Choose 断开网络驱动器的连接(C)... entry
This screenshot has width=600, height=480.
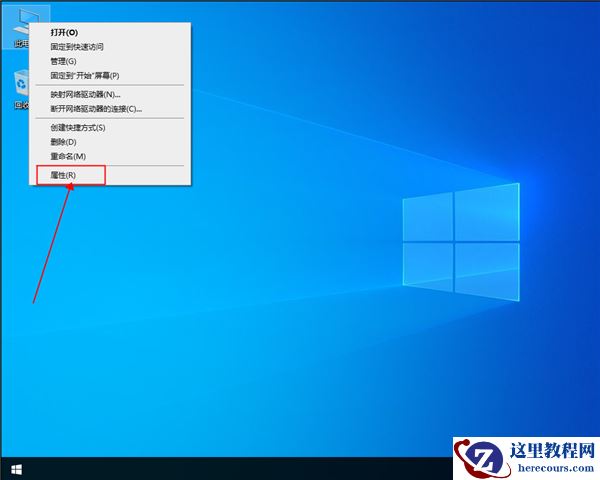click(x=110, y=109)
